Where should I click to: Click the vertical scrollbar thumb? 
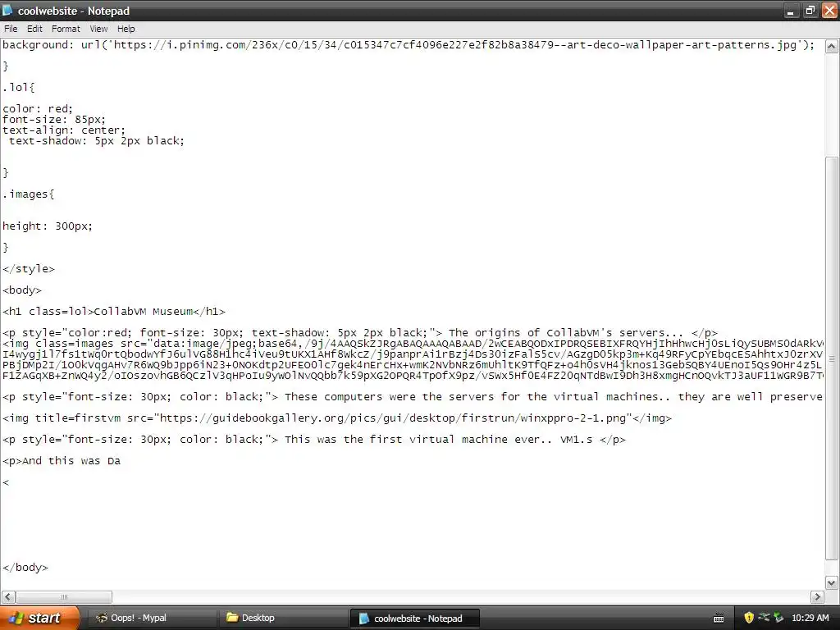pyautogui.click(x=832, y=358)
